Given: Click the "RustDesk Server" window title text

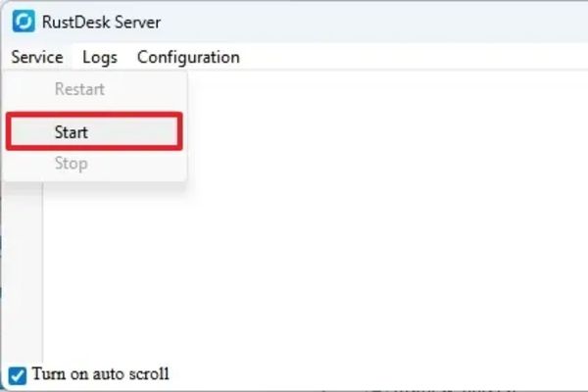Looking at the screenshot, I should tap(102, 22).
